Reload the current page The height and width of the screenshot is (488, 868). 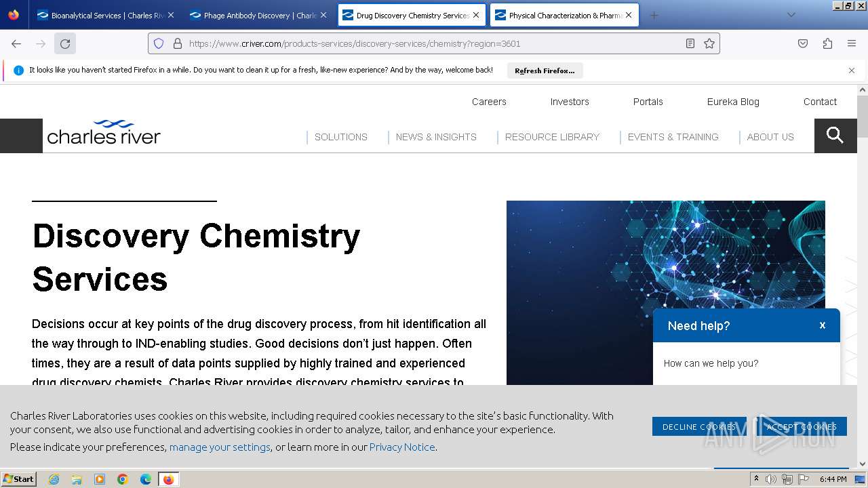65,43
